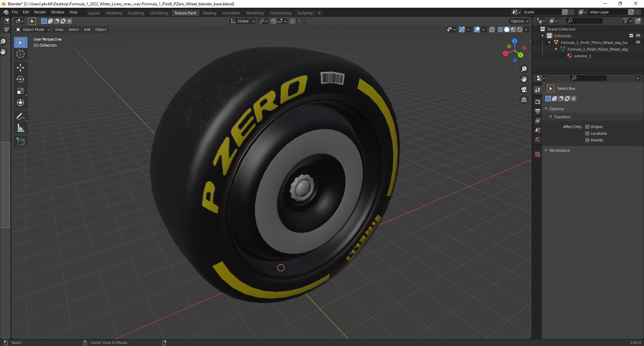The width and height of the screenshot is (644, 346).
Task: Click the Scene name field
Action: pyautogui.click(x=542, y=12)
